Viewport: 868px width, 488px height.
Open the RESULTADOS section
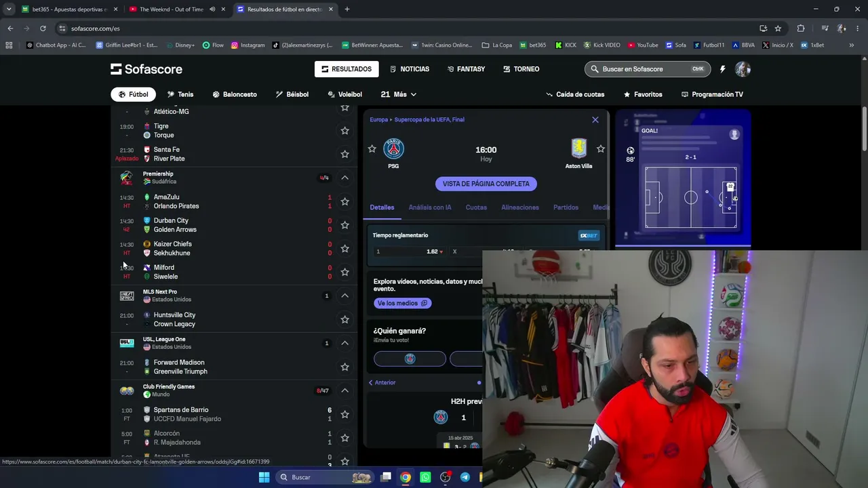coord(347,69)
